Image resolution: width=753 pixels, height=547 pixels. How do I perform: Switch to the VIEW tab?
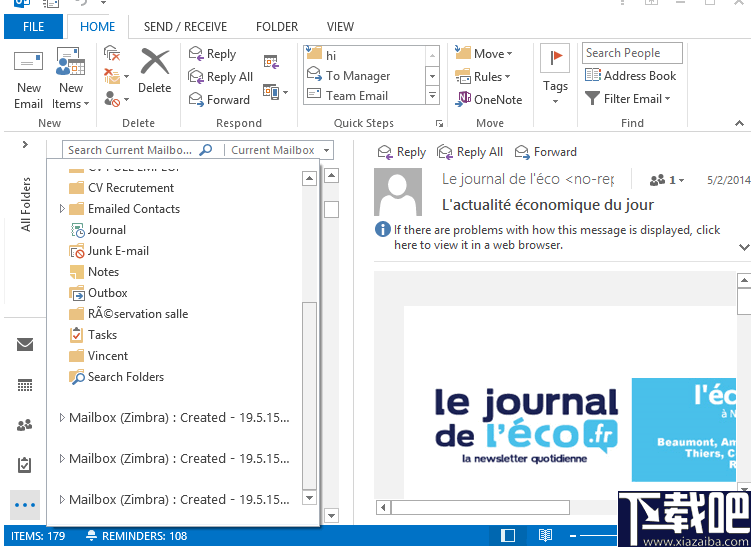point(340,26)
